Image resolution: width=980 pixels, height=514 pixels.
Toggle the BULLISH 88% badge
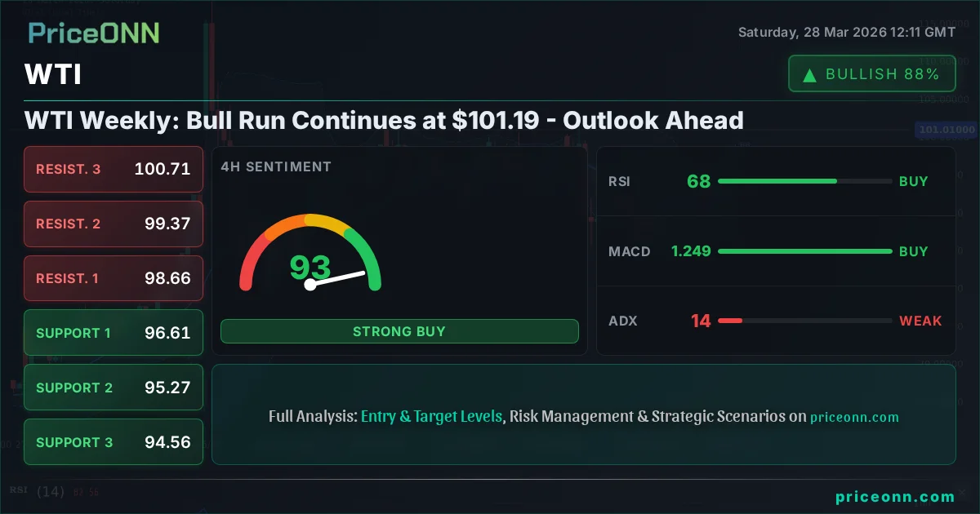point(871,73)
